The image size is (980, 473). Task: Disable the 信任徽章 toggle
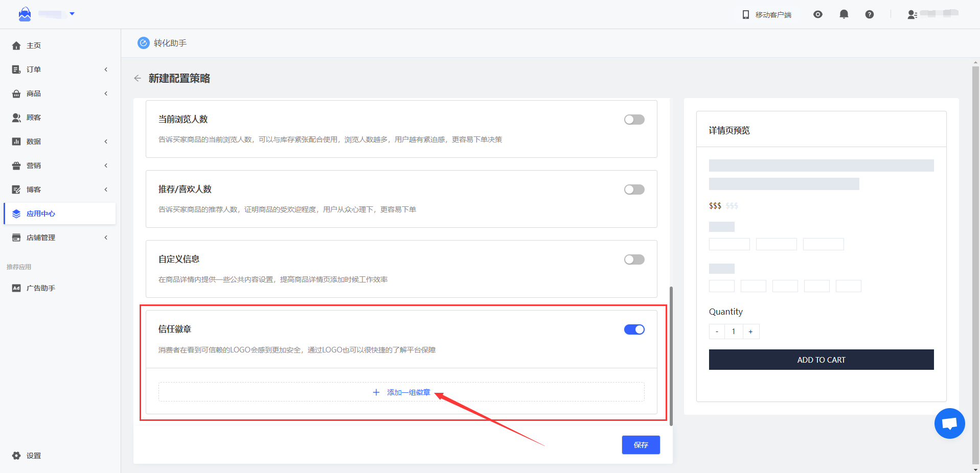pos(634,329)
